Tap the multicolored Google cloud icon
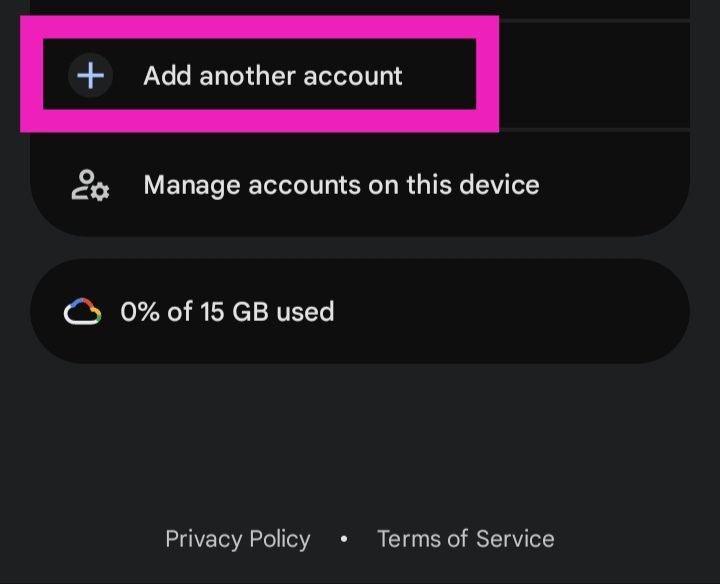720x584 pixels. pyautogui.click(x=82, y=312)
